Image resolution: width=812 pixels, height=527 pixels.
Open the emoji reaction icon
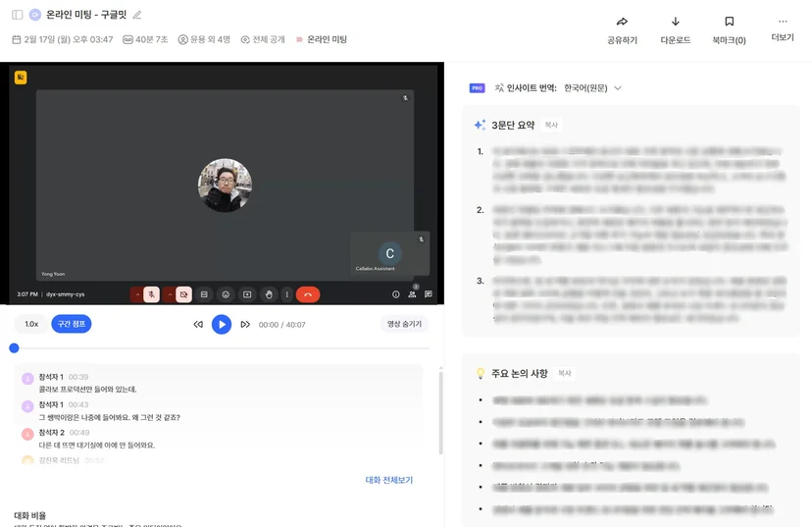226,294
